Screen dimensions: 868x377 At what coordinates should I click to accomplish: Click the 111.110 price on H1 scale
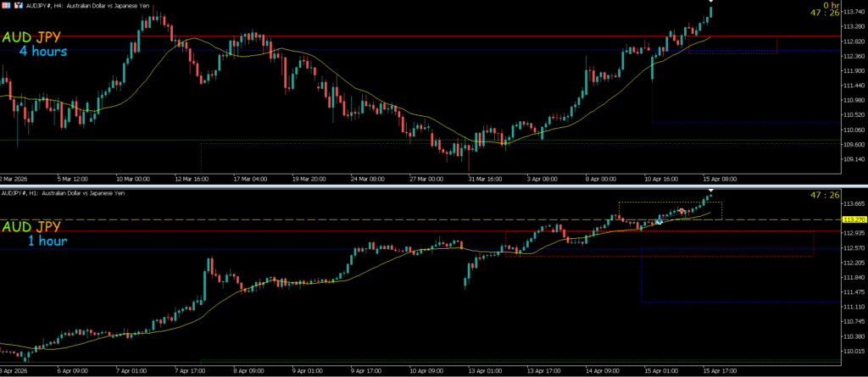(853, 306)
